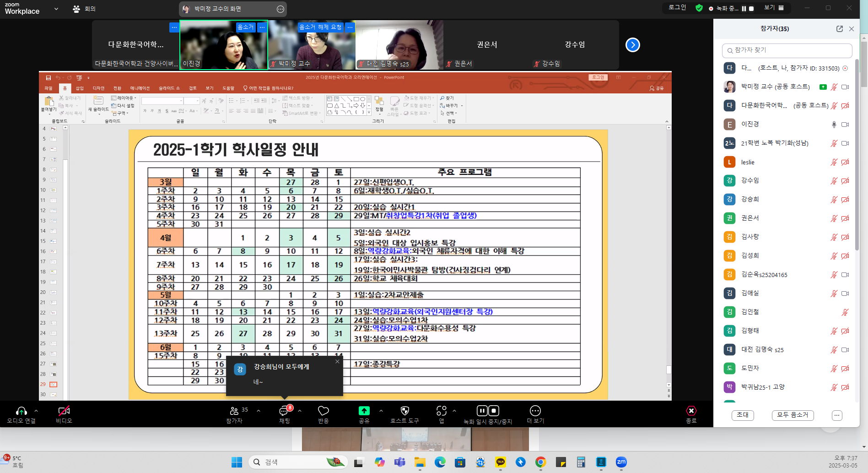Click the green 공유 share screen icon

coord(364,411)
